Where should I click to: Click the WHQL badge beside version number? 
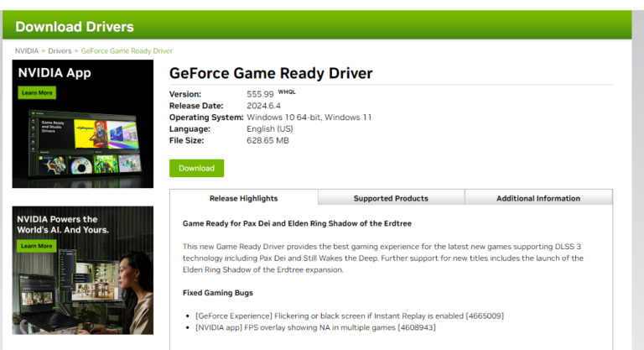(288, 91)
